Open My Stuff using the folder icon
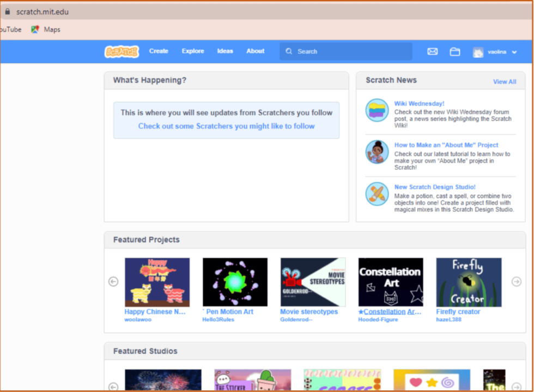This screenshot has height=392, width=534. (455, 51)
